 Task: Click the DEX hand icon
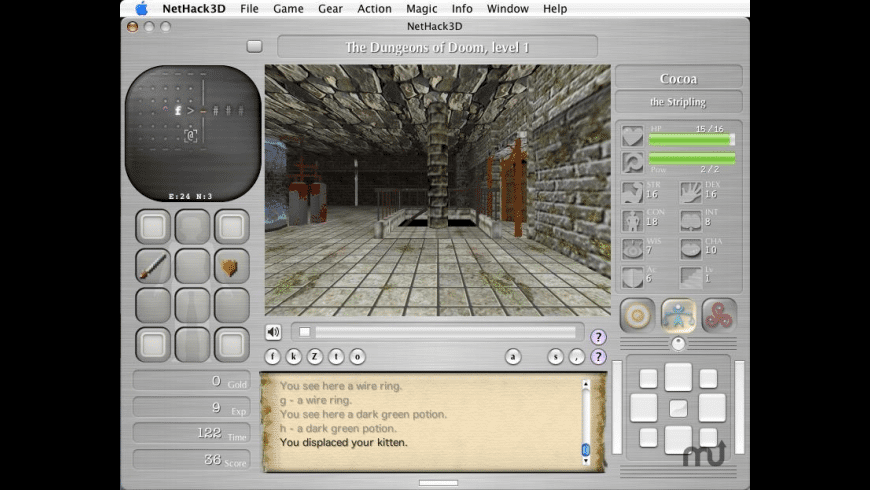pyautogui.click(x=691, y=192)
